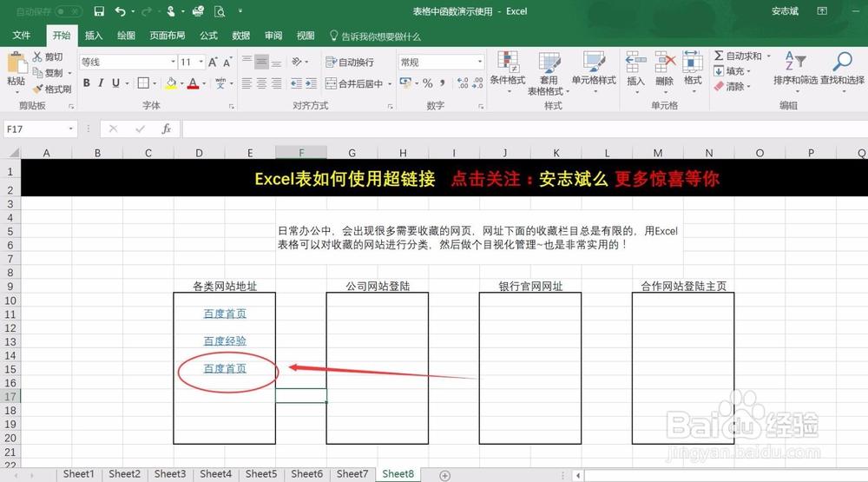This screenshot has height=482, width=868.
Task: Switch to the 数据 Data tab
Action: click(240, 36)
